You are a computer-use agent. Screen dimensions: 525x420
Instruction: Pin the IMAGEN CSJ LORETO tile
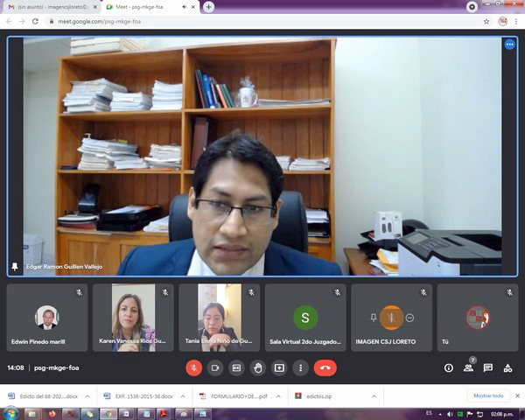pyautogui.click(x=374, y=317)
